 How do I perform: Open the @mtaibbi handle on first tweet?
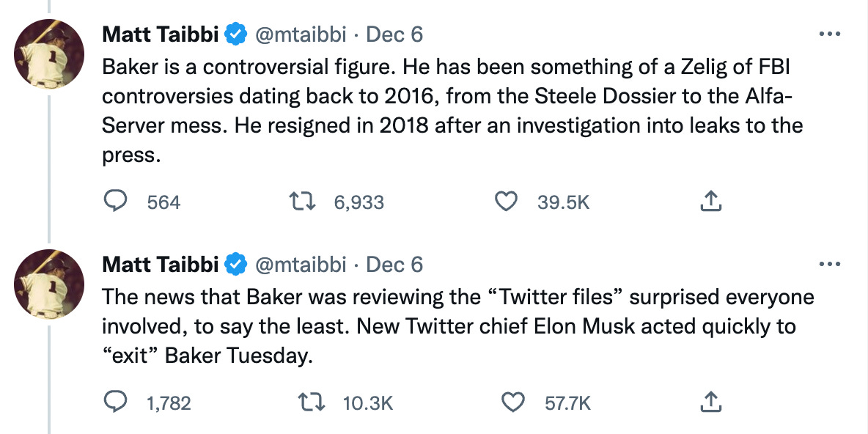[x=300, y=35]
